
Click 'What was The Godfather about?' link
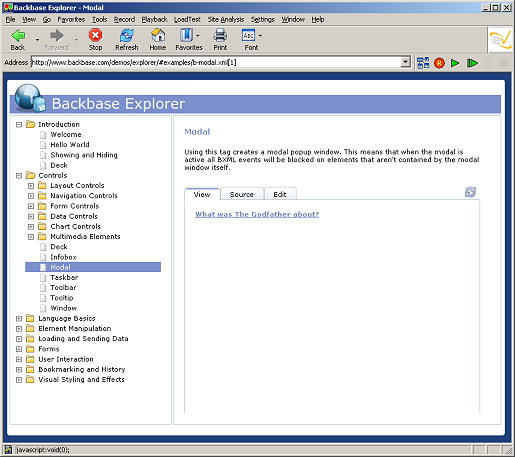(x=257, y=214)
